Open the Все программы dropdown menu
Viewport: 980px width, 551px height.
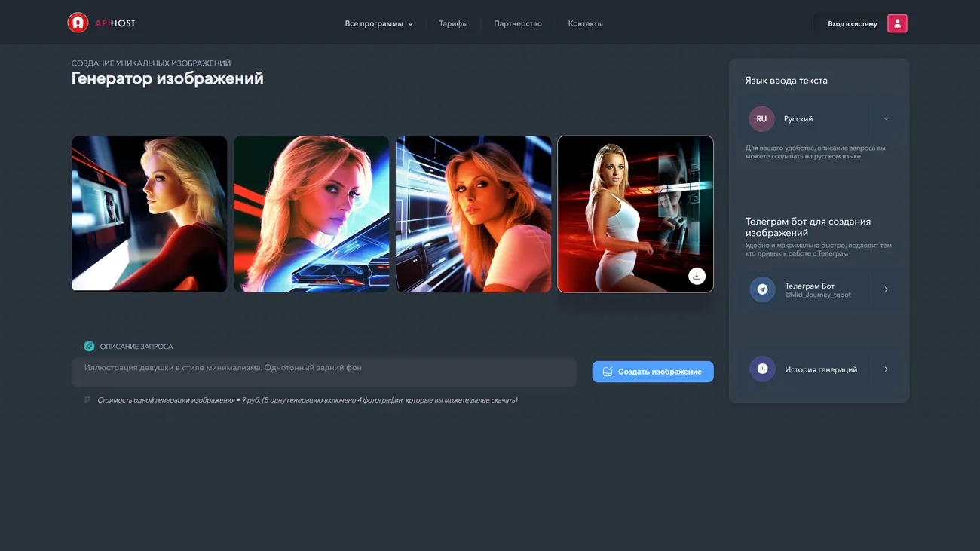click(x=378, y=24)
